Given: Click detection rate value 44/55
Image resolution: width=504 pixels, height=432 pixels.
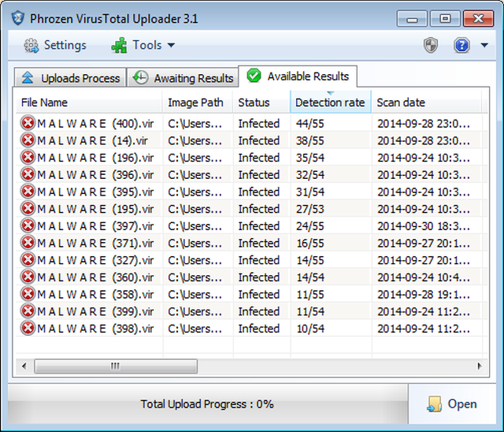Looking at the screenshot, I should coord(309,124).
